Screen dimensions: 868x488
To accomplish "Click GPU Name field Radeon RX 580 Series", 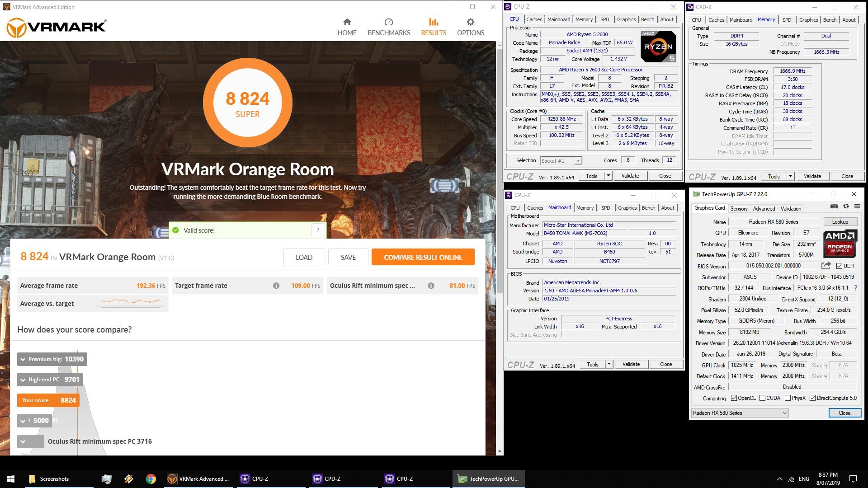I will pos(773,222).
